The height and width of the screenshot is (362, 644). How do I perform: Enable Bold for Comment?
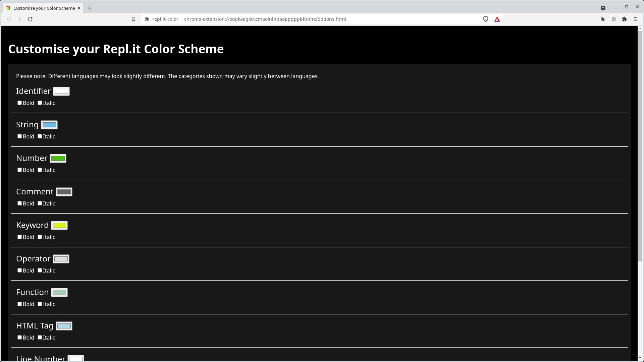(x=19, y=203)
